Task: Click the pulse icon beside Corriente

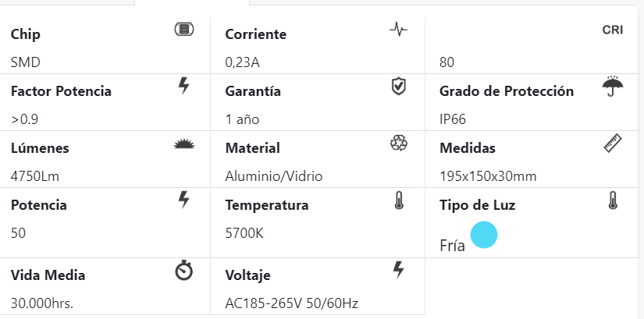Action: click(x=398, y=30)
